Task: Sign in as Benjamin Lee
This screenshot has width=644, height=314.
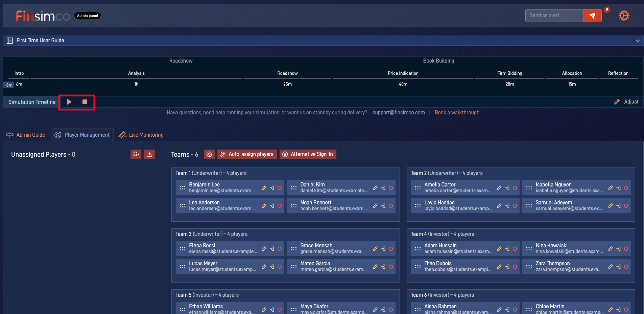Action: pos(272,188)
